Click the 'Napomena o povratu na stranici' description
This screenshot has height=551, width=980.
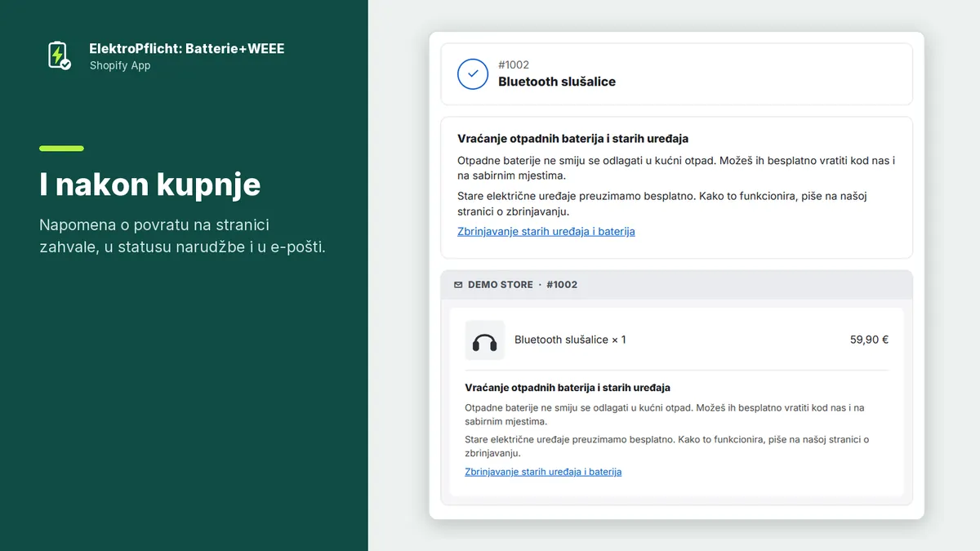[x=182, y=236]
